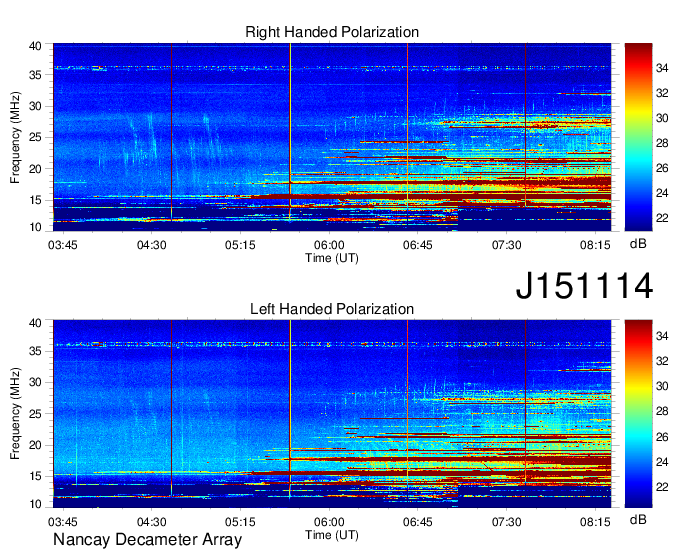The height and width of the screenshot is (552, 680).
Task: Click 30 MHz tick on Left Handed frequency axis
Action: click(x=36, y=382)
